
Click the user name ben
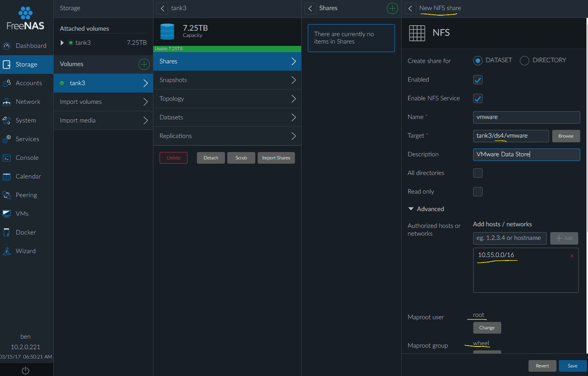pos(26,337)
